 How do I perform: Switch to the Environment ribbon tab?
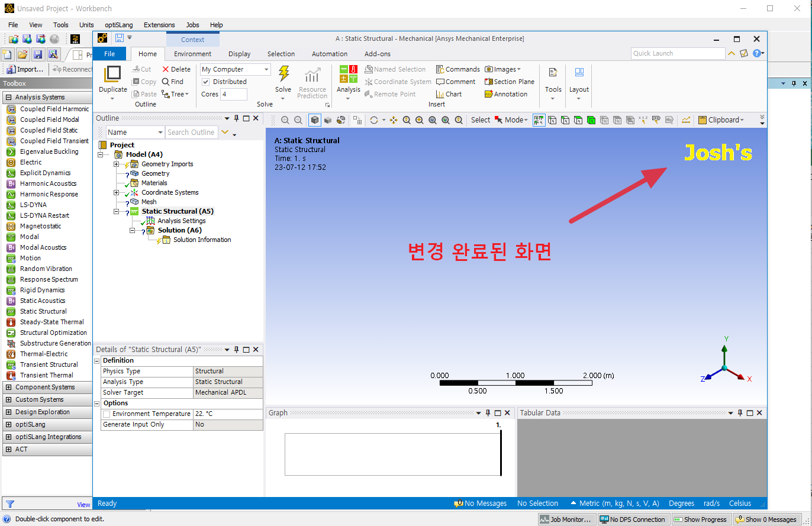(192, 54)
